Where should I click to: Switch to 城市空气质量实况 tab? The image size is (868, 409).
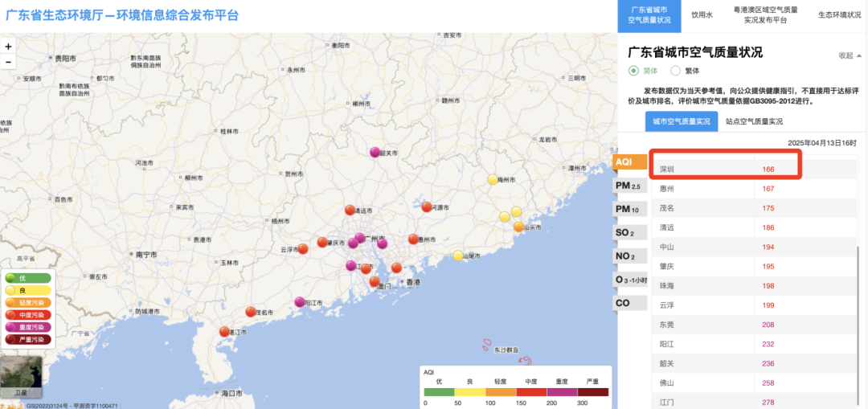682,122
